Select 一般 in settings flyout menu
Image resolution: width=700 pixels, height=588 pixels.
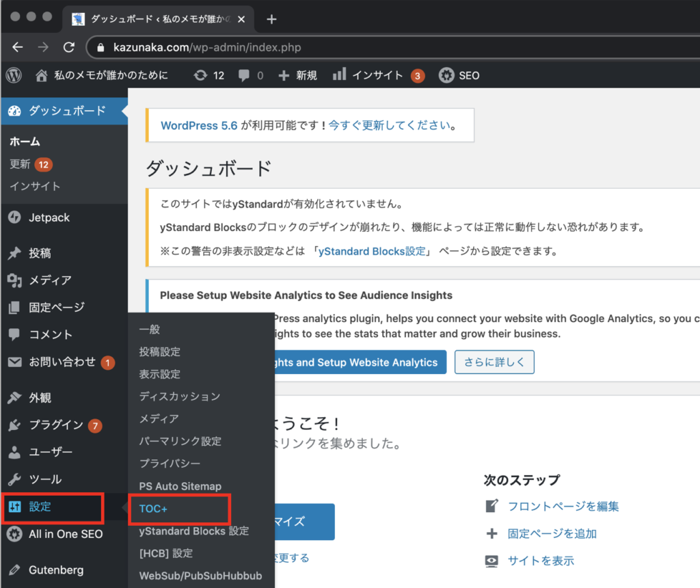150,330
